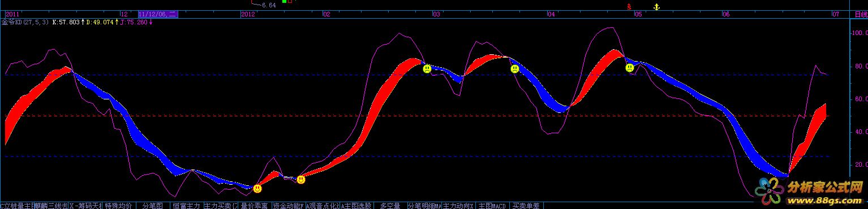Click the sad face signal near month 03

[427, 69]
